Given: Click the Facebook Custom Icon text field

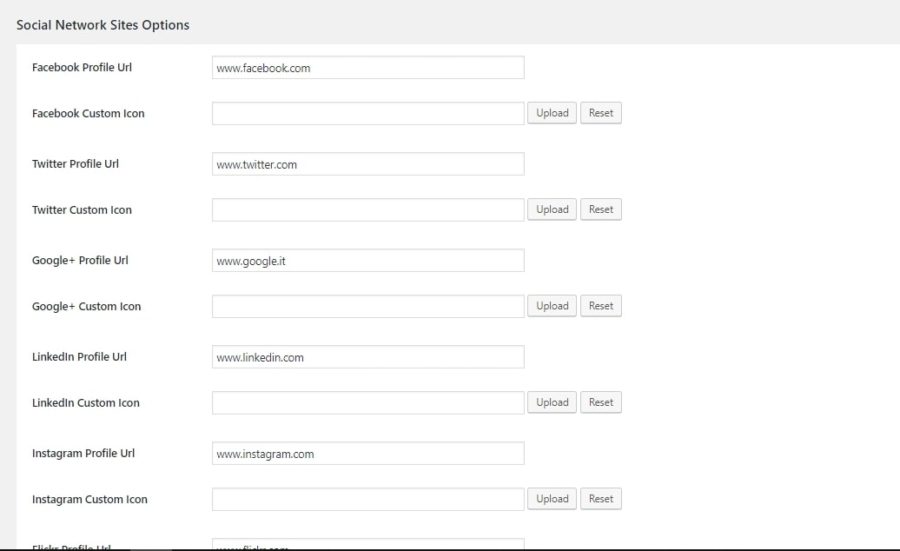Looking at the screenshot, I should [368, 113].
